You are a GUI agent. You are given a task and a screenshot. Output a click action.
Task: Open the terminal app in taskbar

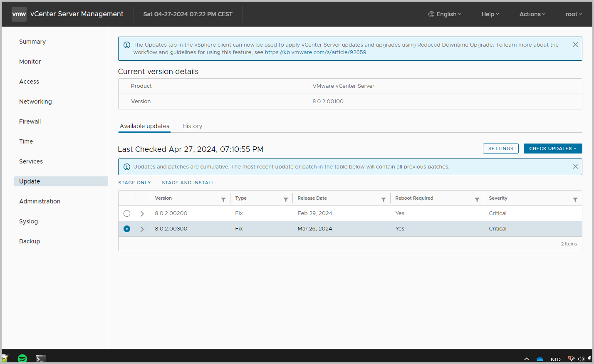[x=41, y=359]
